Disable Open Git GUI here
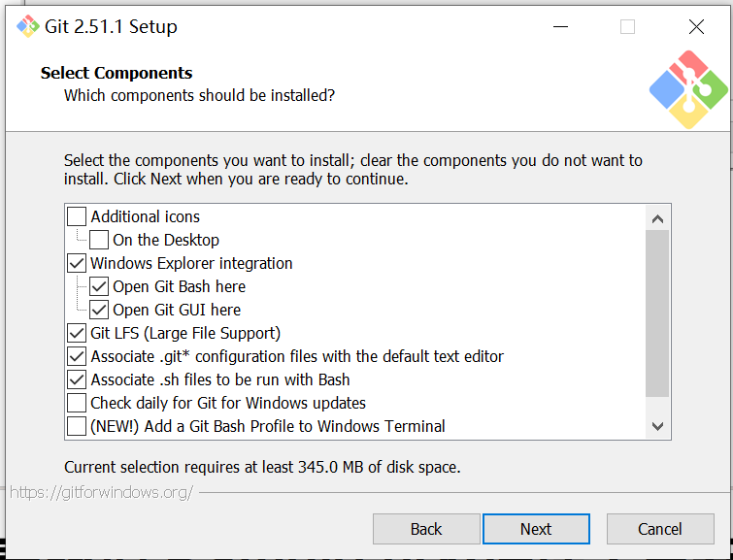 click(x=99, y=310)
